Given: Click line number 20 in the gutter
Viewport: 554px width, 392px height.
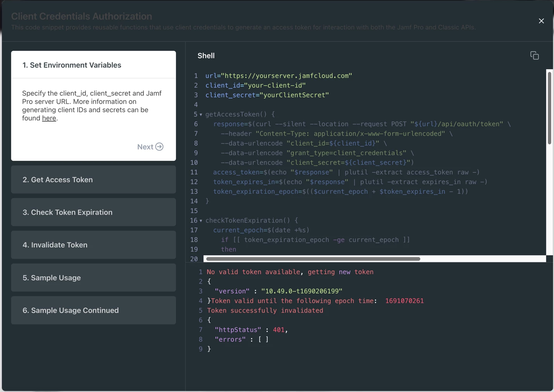Looking at the screenshot, I should click(194, 259).
